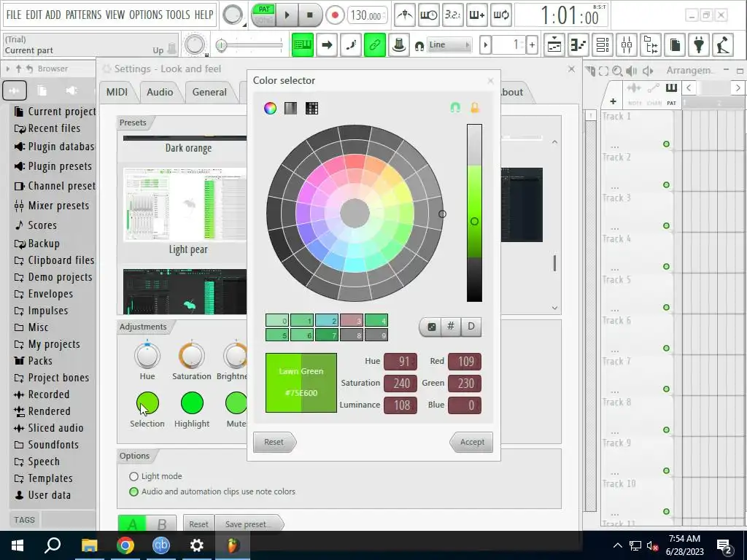Toggle the magnet snap icon in Color selector
The width and height of the screenshot is (747, 560).
[455, 108]
